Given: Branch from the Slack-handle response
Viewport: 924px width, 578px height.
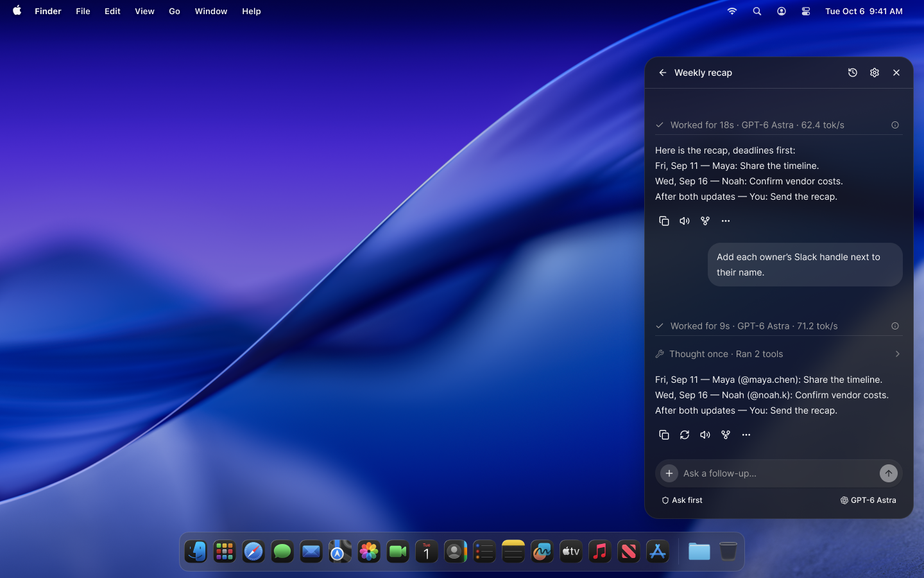Looking at the screenshot, I should click(726, 435).
